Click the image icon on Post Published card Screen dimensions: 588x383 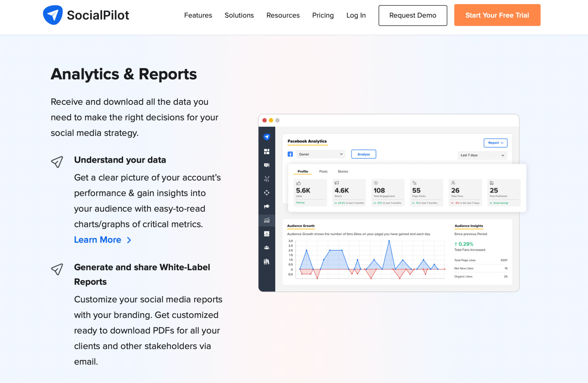click(492, 183)
